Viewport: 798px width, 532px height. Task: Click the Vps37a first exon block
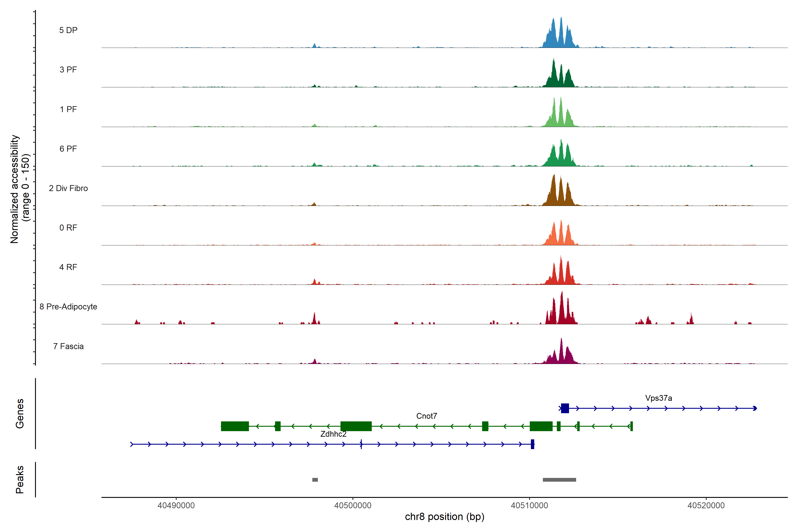pyautogui.click(x=565, y=408)
